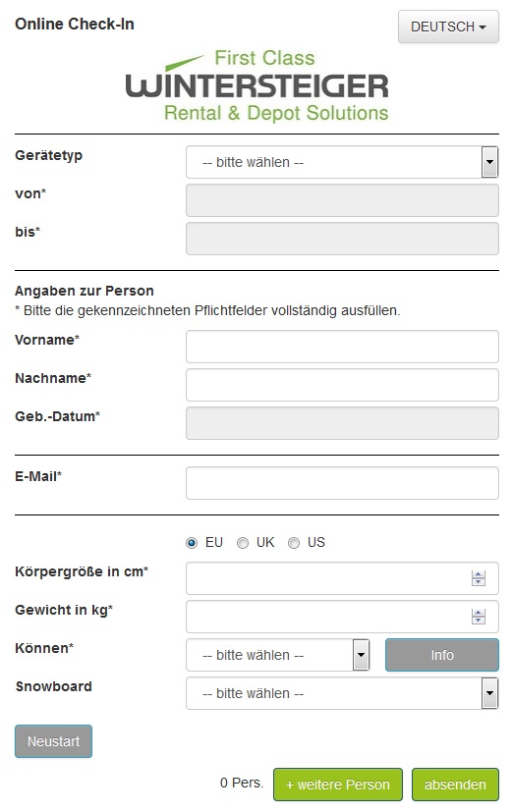Screen dimensions: 512x812
Task: Select the US units radio button
Action: [x=294, y=543]
